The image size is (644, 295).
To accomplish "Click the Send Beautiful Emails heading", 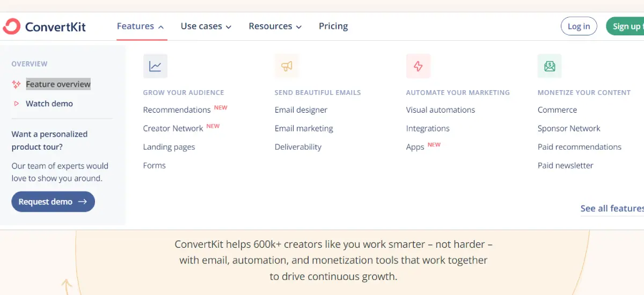I will 318,93.
